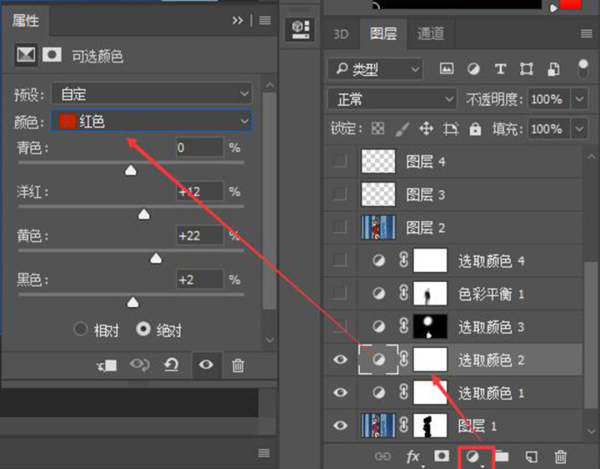Open the layer style fx menu
Screen dimensions: 600x469
tap(413, 456)
